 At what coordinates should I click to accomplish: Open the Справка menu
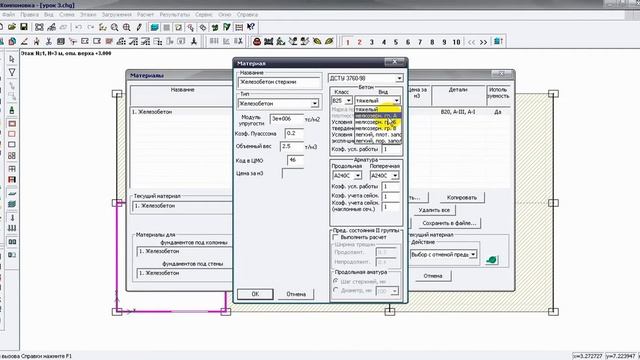pyautogui.click(x=247, y=15)
